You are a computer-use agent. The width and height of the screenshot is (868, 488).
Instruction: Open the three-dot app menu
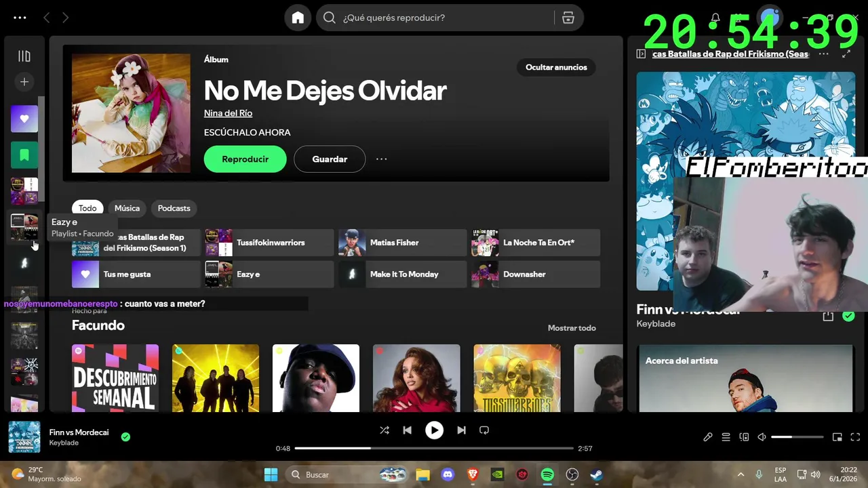[20, 18]
